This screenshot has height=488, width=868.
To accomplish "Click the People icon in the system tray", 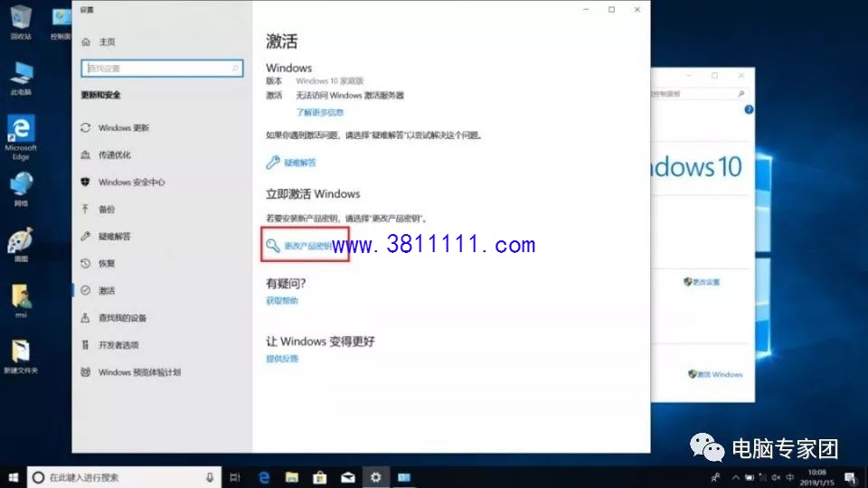I will (x=716, y=477).
